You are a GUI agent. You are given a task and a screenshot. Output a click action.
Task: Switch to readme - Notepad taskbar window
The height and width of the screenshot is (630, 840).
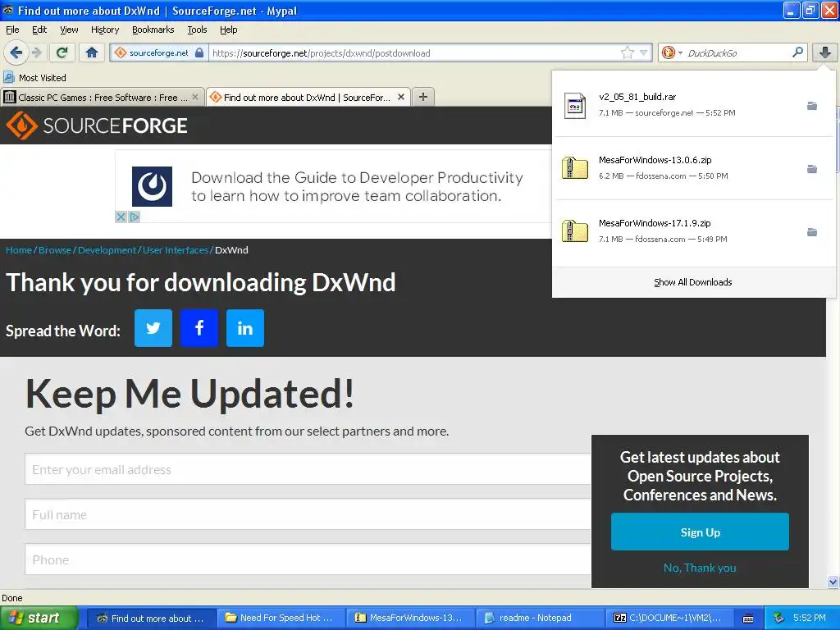tap(540, 619)
